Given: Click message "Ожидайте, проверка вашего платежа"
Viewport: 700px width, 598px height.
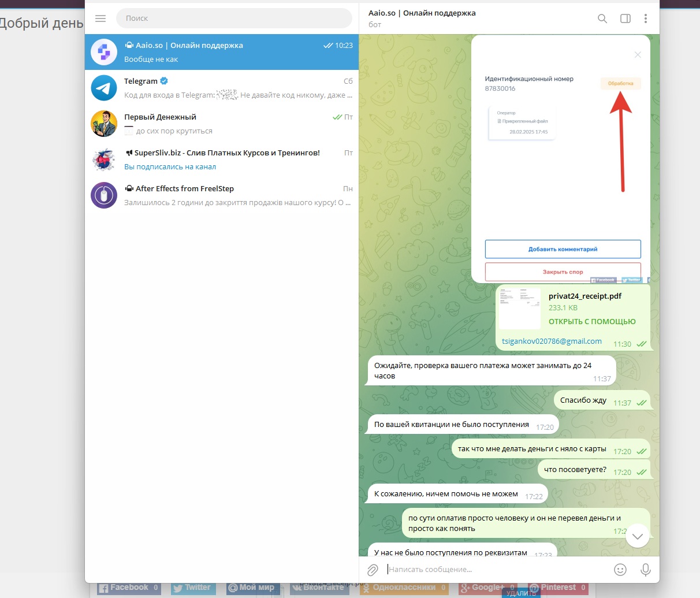Looking at the screenshot, I should pos(492,370).
